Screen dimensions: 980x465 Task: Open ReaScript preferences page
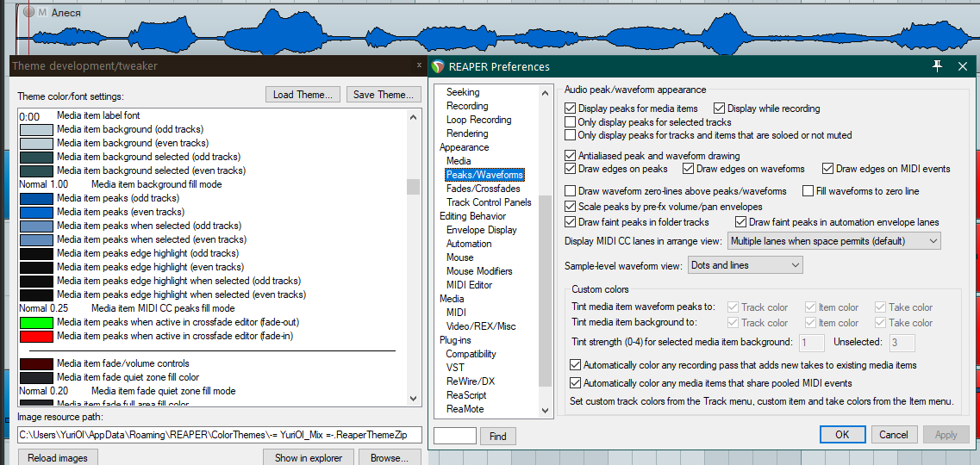click(466, 395)
